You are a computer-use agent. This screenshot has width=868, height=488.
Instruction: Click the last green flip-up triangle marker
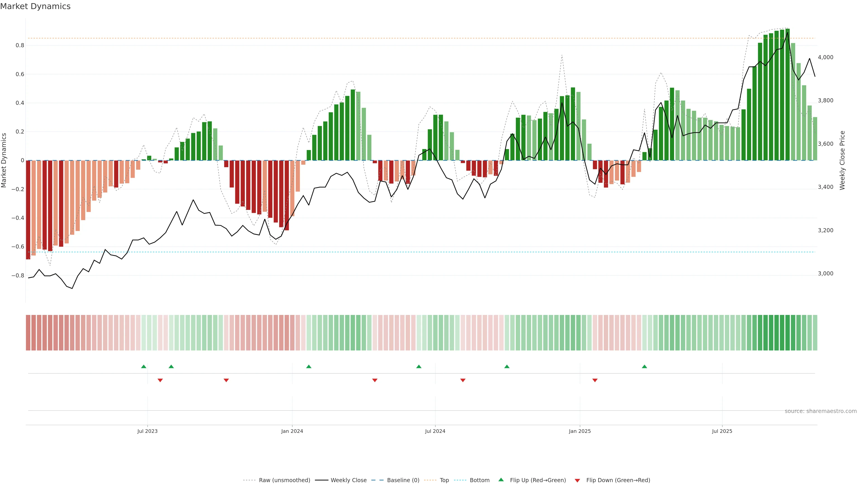[644, 366]
